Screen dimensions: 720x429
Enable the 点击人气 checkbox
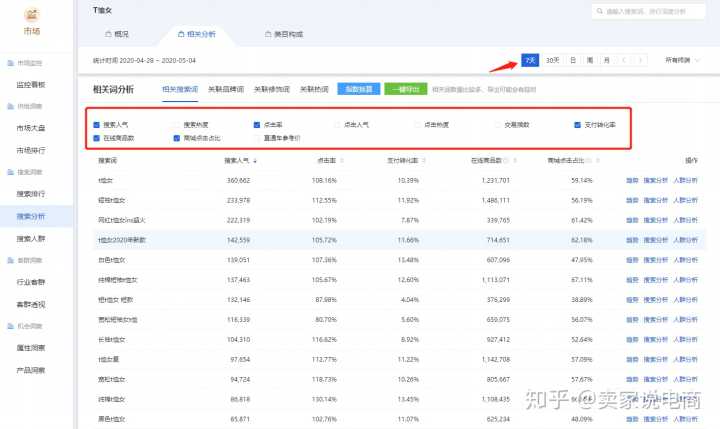point(337,125)
